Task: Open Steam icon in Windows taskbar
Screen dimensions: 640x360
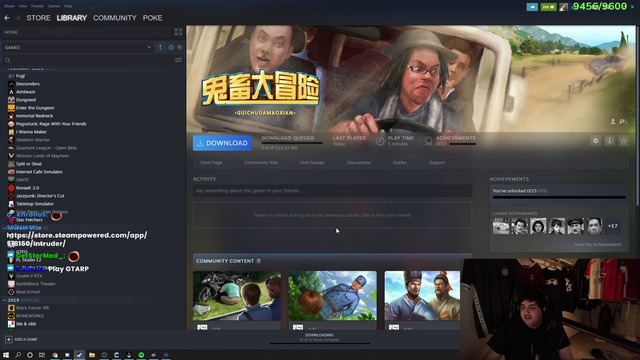Action: tap(80, 355)
